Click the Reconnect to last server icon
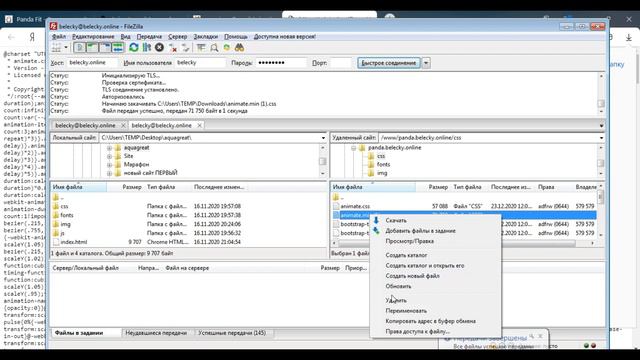Viewport: 640px width, 360px height. pyautogui.click(x=185, y=48)
